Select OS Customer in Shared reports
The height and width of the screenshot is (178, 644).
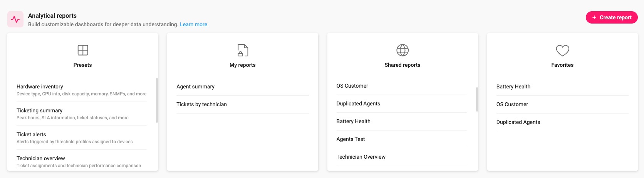(x=352, y=86)
